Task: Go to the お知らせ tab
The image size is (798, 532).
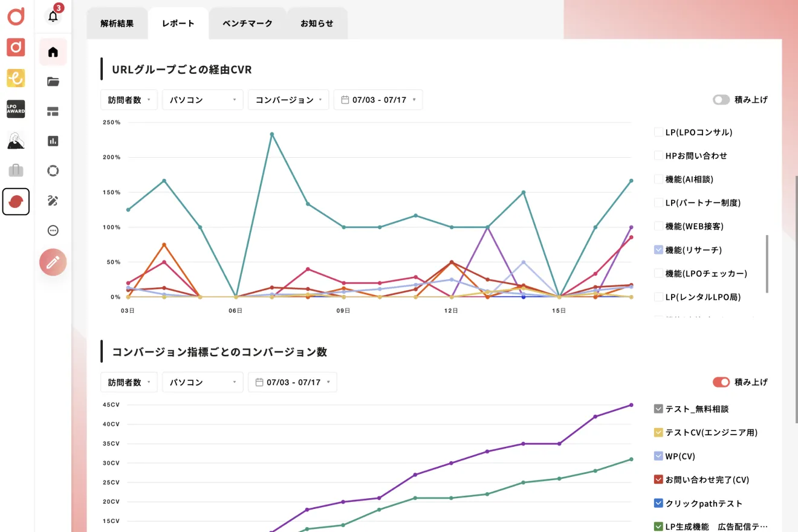Action: 317,24
